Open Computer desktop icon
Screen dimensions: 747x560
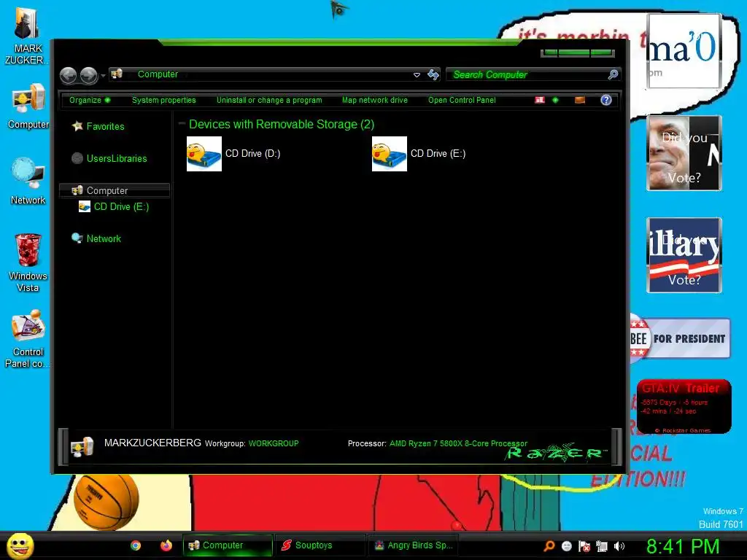point(28,106)
